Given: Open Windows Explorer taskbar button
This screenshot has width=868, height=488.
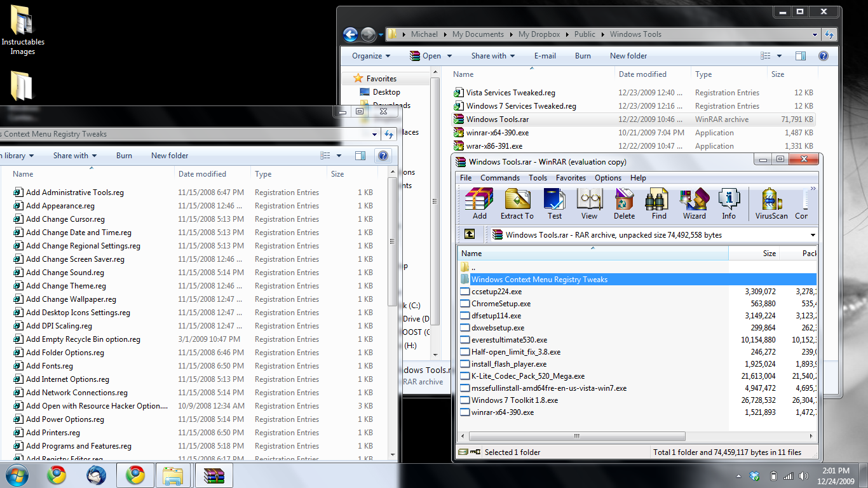Looking at the screenshot, I should [173, 475].
